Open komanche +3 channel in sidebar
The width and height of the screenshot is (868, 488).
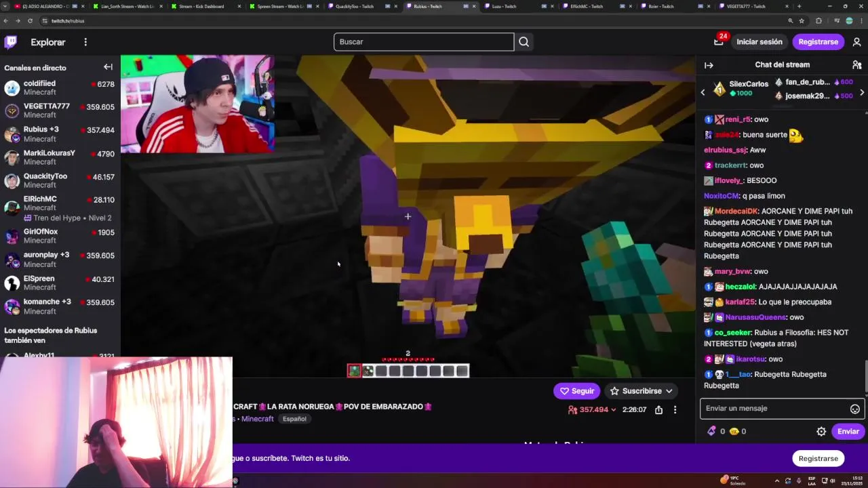point(60,306)
